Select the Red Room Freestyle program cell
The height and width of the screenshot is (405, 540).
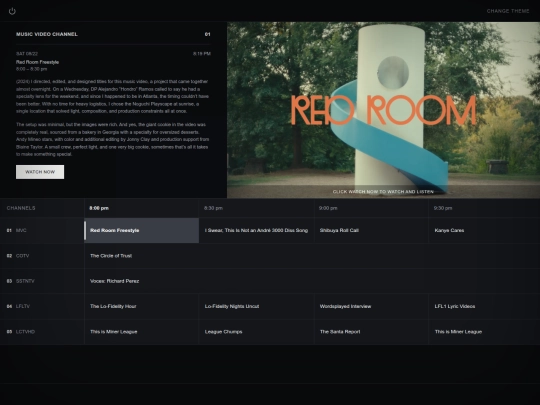[x=142, y=230]
